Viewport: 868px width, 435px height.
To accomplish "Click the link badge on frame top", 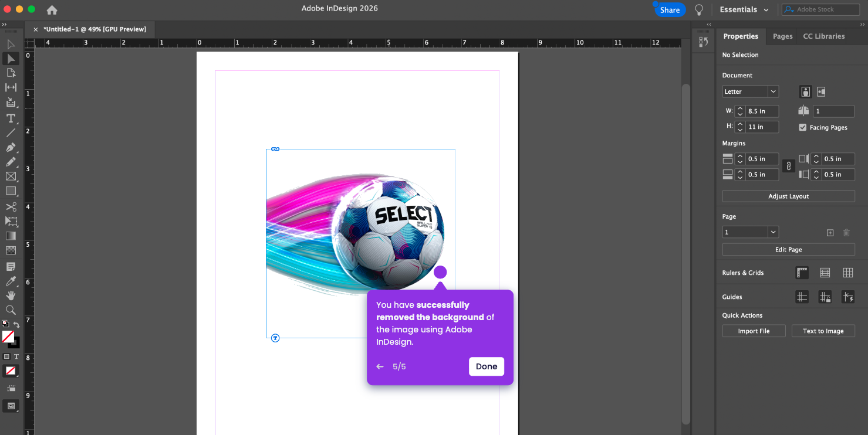I will click(275, 149).
